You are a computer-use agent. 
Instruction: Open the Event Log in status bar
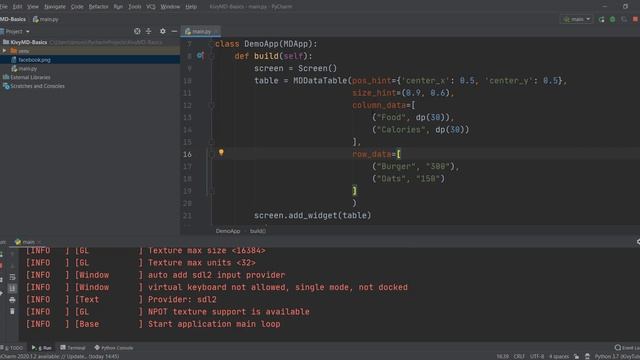pyautogui.click(x=627, y=348)
